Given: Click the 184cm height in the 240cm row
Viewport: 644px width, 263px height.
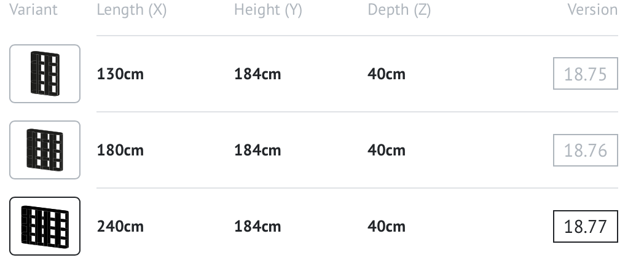Looking at the screenshot, I should pyautogui.click(x=257, y=227).
